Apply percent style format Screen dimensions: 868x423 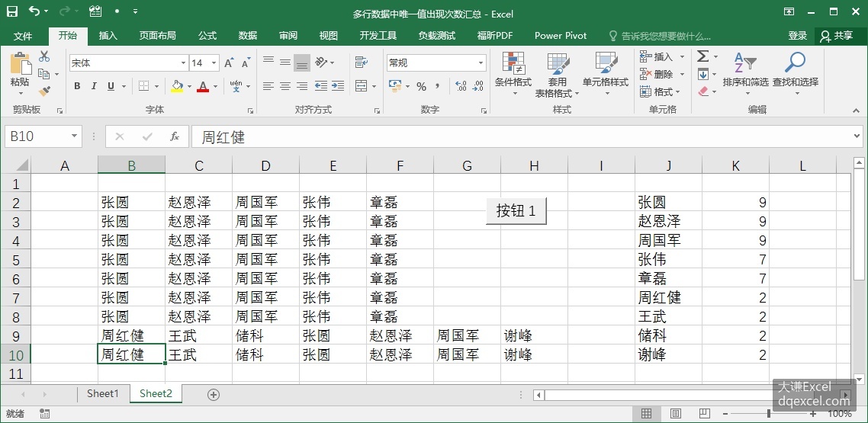tap(421, 86)
